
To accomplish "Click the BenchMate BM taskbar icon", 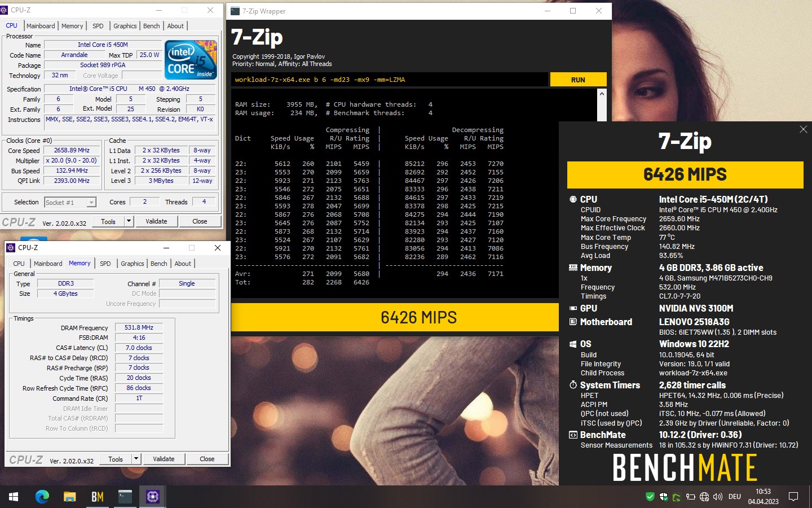I will (97, 497).
